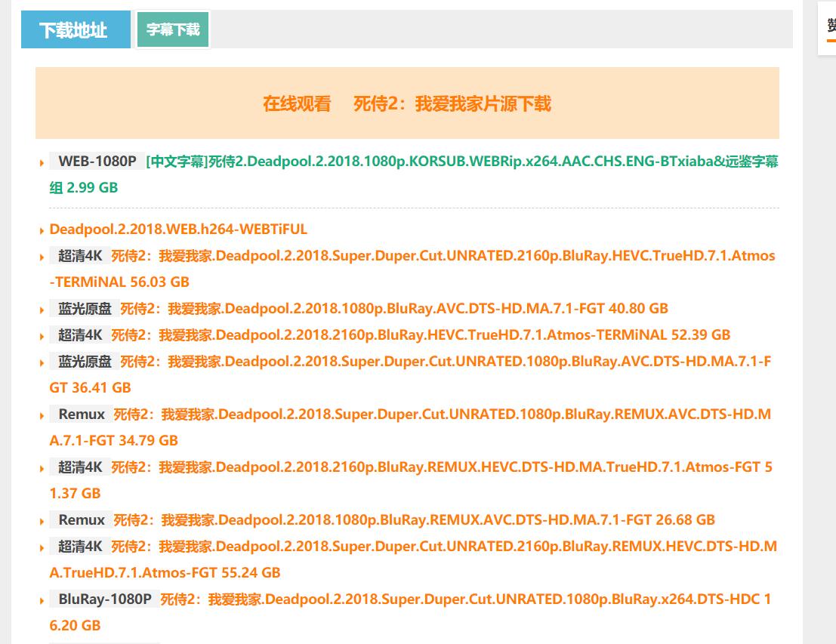Click 蓝光原盘 tag on the 36.41 GB row
The image size is (836, 644).
(x=85, y=361)
